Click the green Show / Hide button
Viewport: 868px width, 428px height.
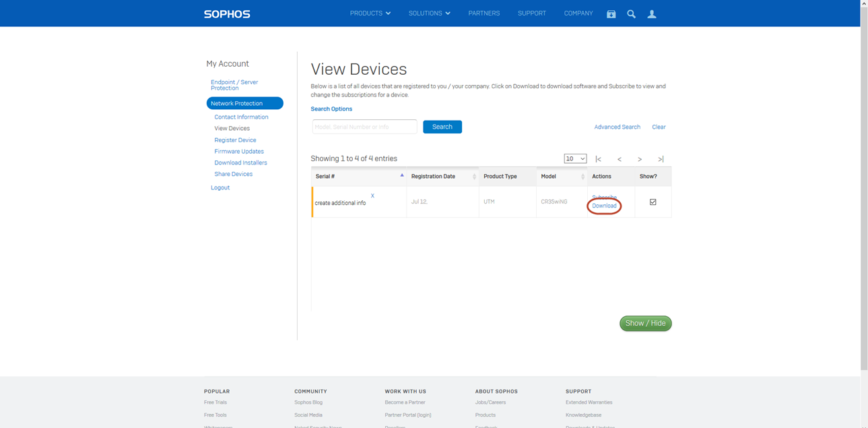645,324
